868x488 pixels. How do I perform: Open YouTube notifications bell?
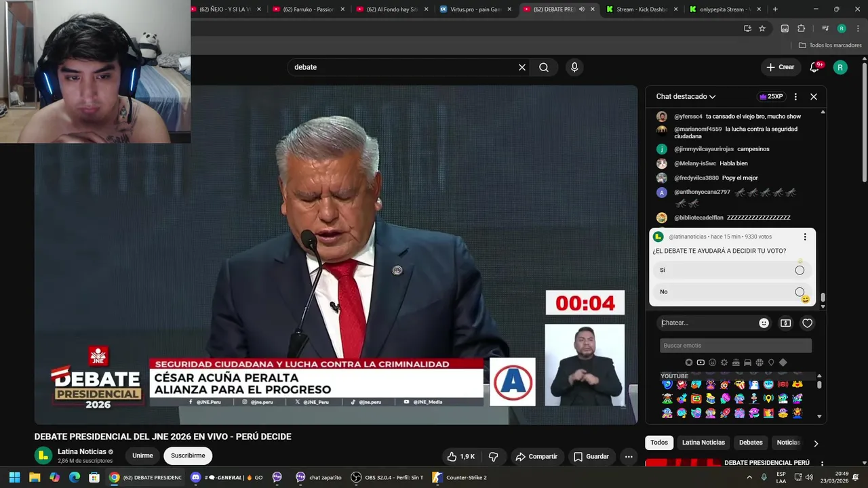tap(815, 67)
